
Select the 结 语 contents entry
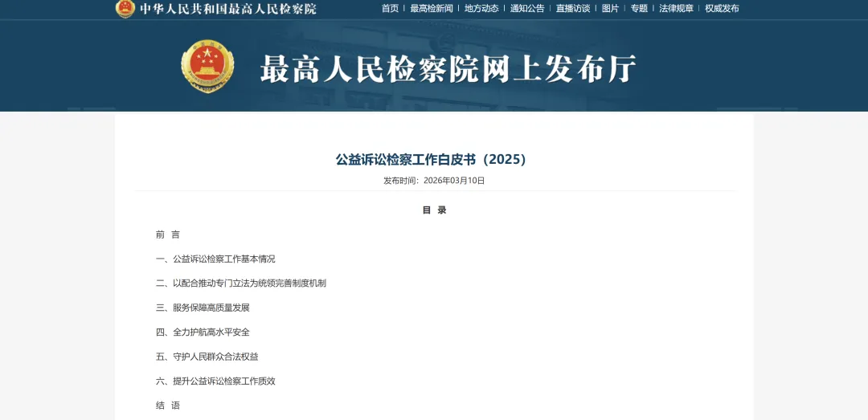[x=168, y=406]
